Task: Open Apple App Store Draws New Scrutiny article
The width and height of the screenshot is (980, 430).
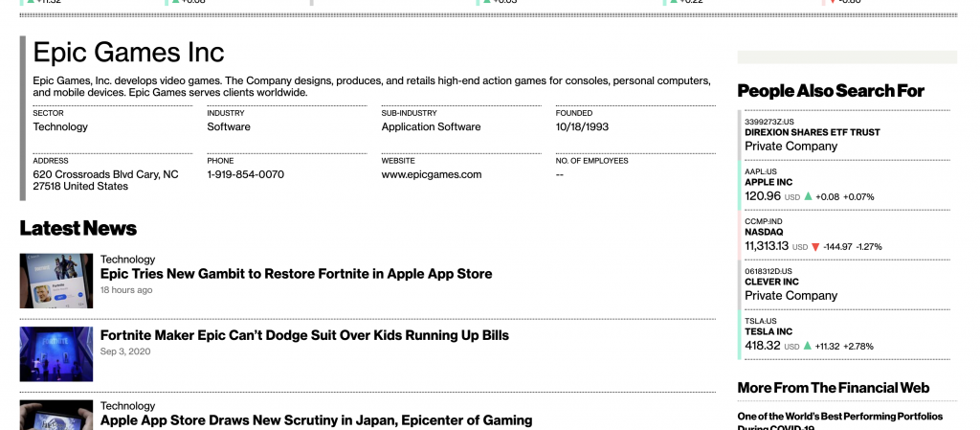Action: [x=316, y=420]
